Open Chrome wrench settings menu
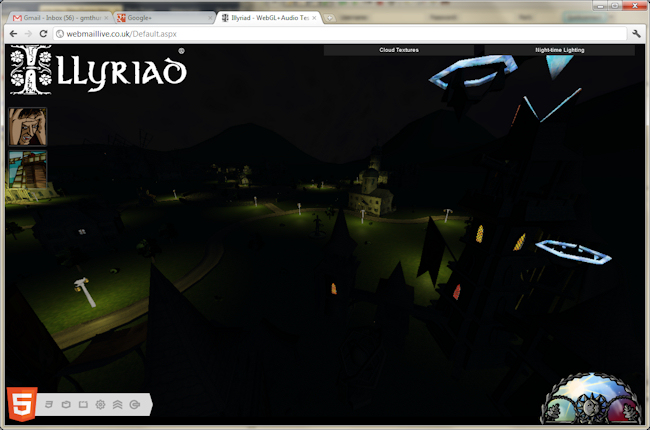650x430 pixels. click(636, 34)
